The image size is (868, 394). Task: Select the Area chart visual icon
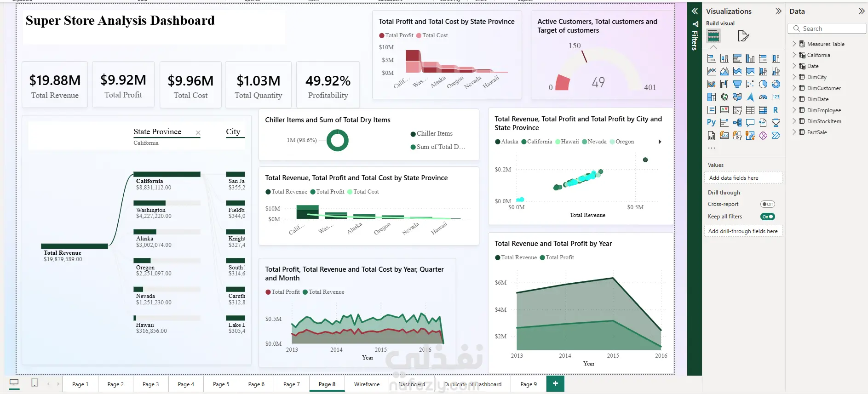tap(724, 71)
